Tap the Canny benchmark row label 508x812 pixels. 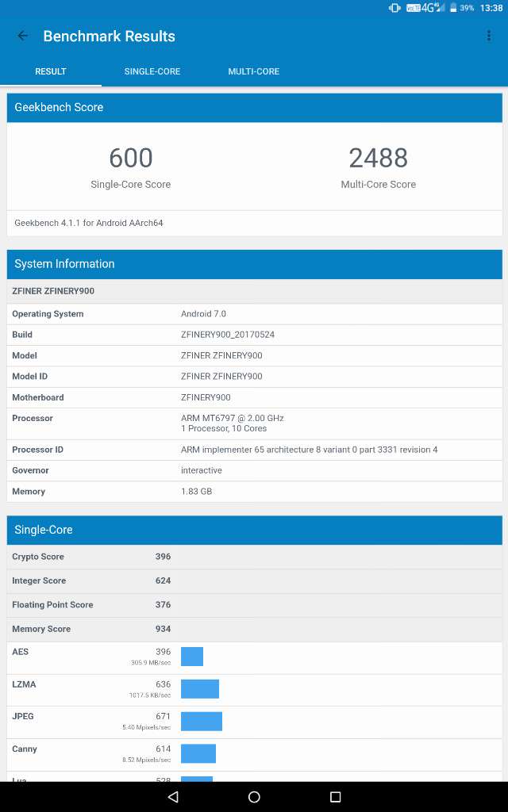pos(25,749)
